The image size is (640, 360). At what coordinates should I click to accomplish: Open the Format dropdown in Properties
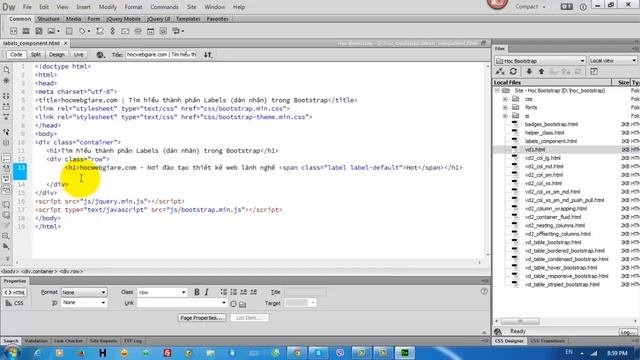click(x=84, y=292)
